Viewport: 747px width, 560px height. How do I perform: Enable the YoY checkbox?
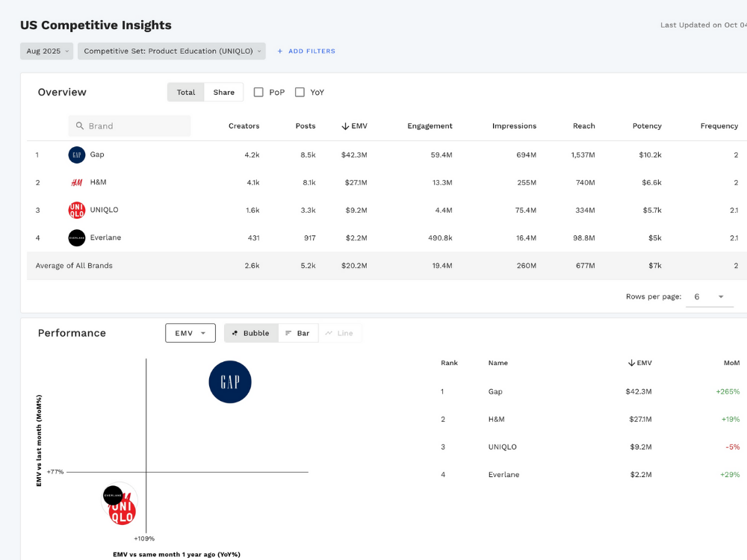300,93
